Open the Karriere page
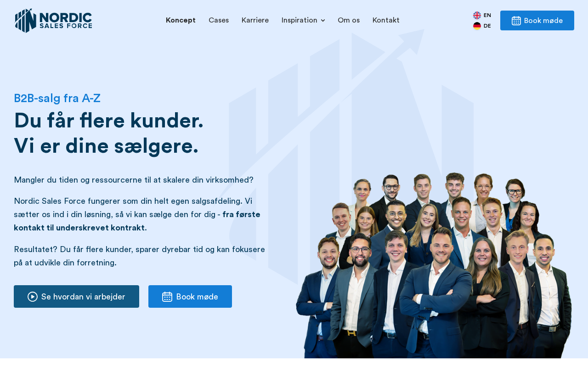 pyautogui.click(x=255, y=20)
